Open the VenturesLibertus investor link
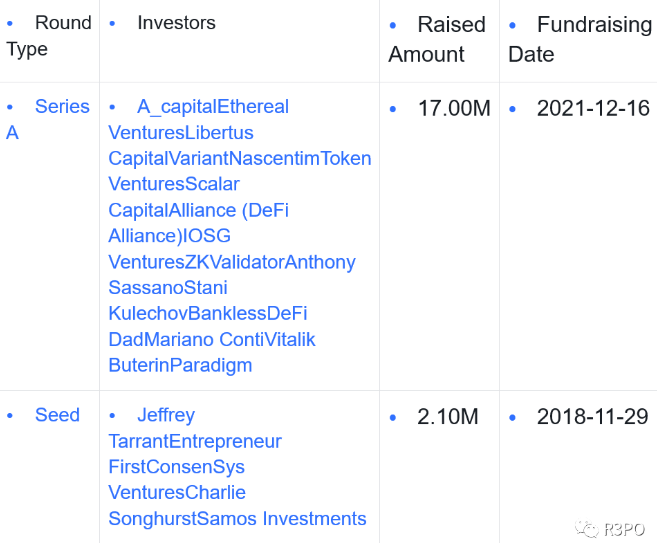 tap(181, 133)
